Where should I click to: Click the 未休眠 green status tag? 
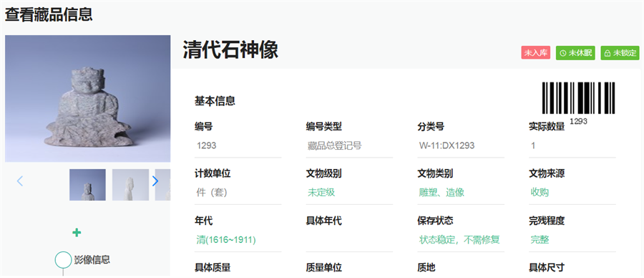coord(575,53)
